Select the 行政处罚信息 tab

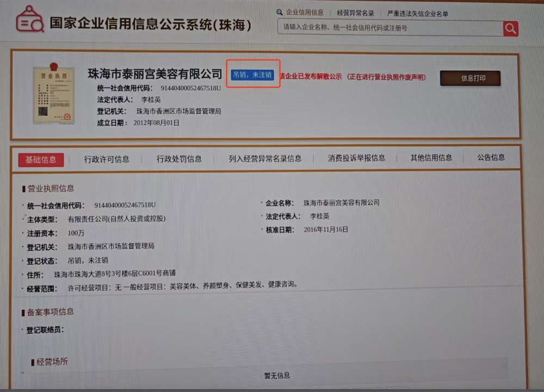click(x=180, y=159)
